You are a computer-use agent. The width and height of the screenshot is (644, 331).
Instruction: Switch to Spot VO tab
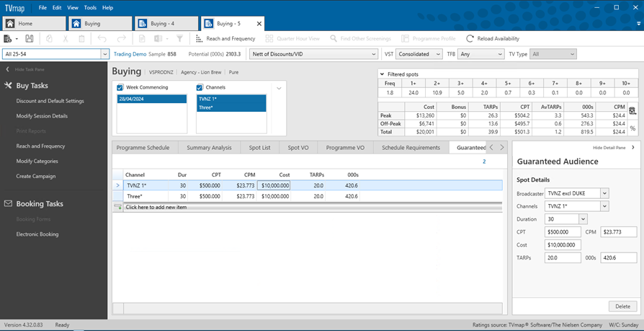(x=298, y=148)
